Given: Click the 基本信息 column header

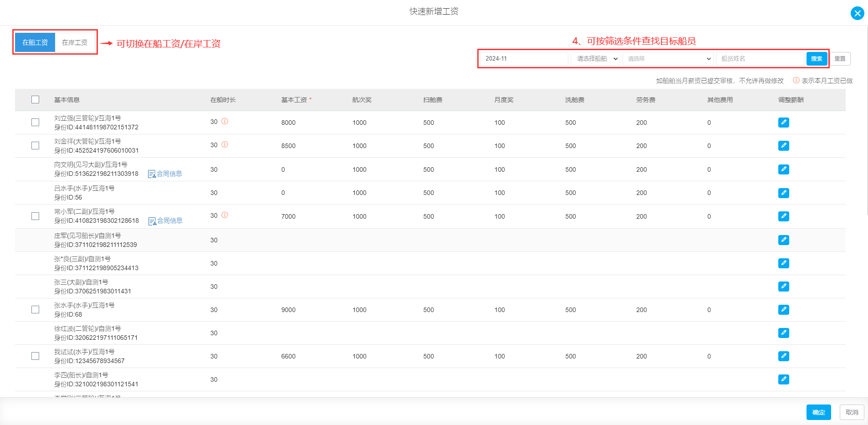Looking at the screenshot, I should pos(67,100).
